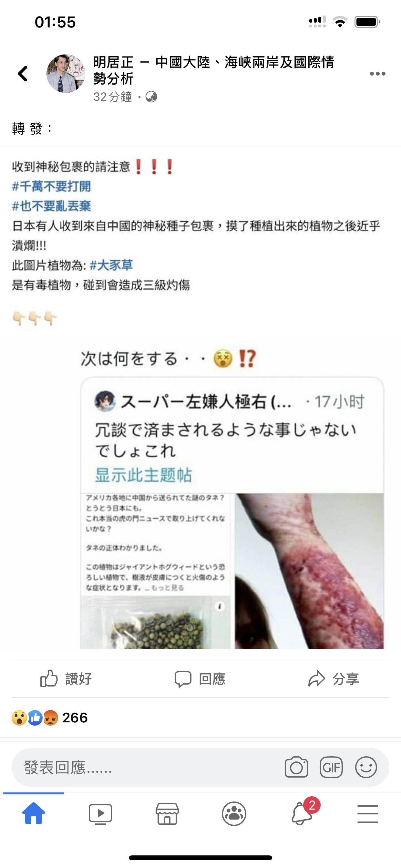Open the emoji smiley picker
The width and height of the screenshot is (401, 868).
(x=366, y=767)
